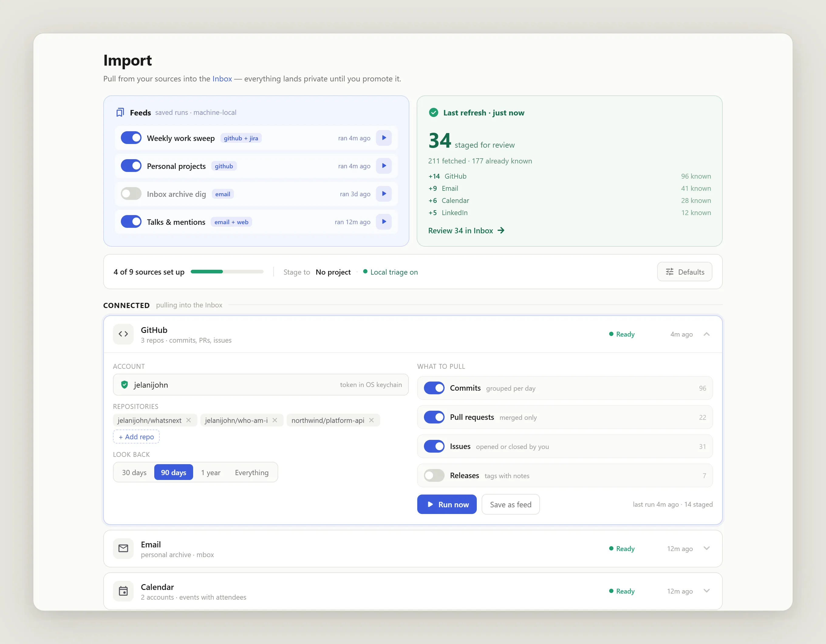Viewport: 826px width, 644px height.
Task: Disable the Talks & mentions toggle
Action: coord(131,222)
